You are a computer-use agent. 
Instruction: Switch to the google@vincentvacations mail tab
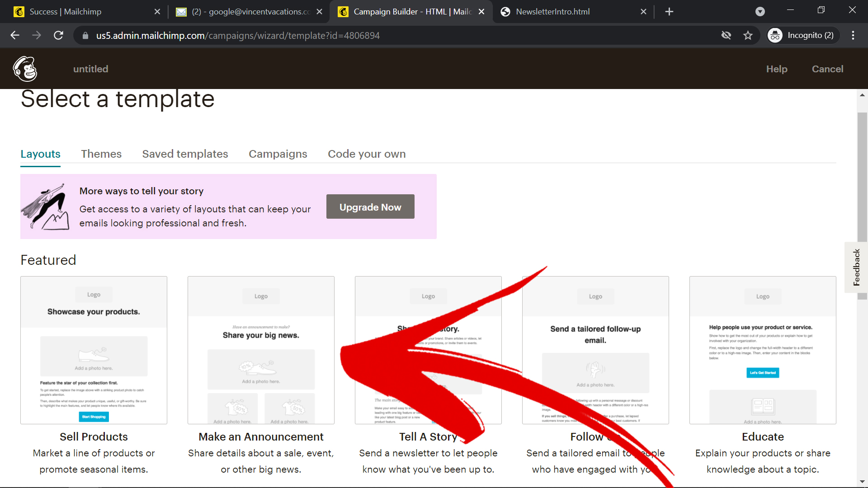click(x=249, y=12)
